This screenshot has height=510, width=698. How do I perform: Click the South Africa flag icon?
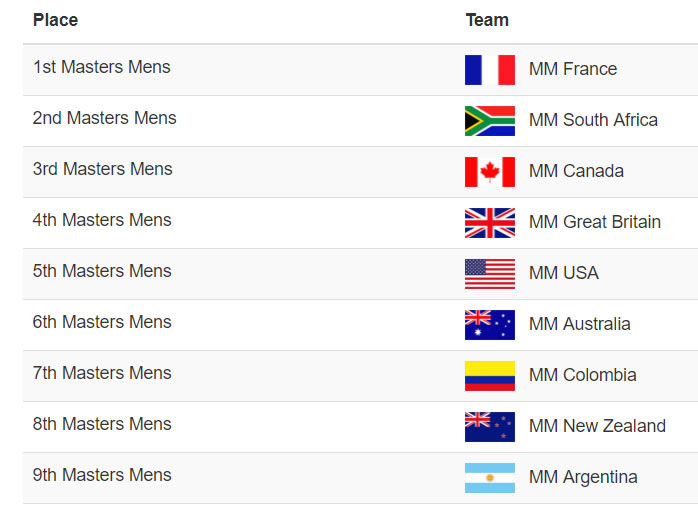point(490,121)
